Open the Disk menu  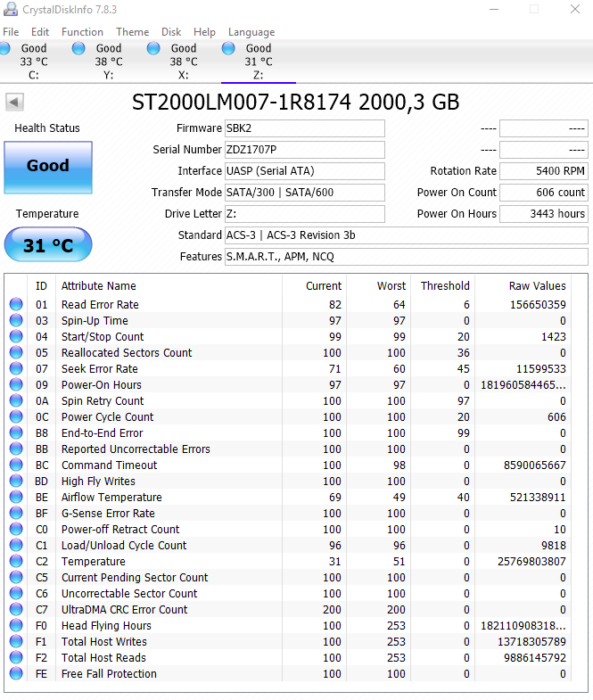[x=171, y=32]
